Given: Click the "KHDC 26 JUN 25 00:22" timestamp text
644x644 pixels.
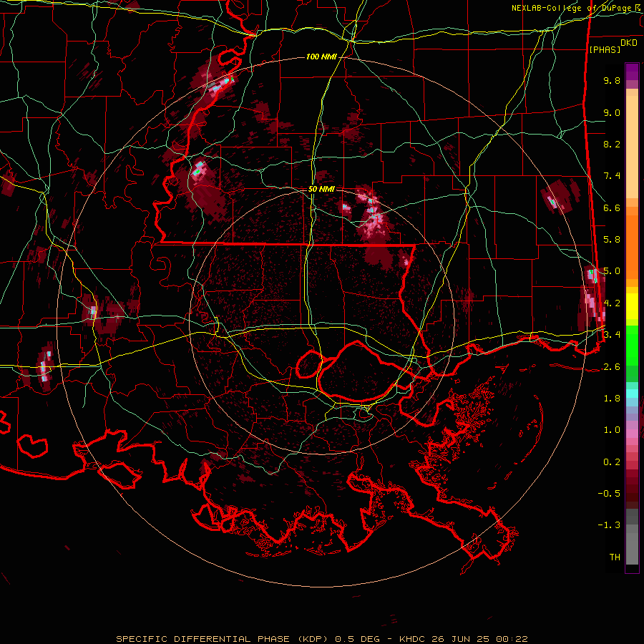Looking at the screenshot, I should tap(464, 639).
